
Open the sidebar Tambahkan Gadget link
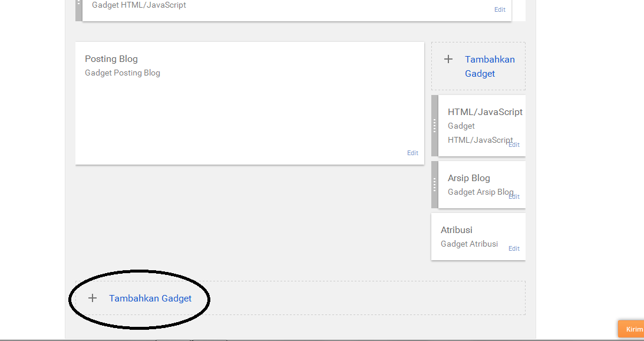tap(490, 66)
